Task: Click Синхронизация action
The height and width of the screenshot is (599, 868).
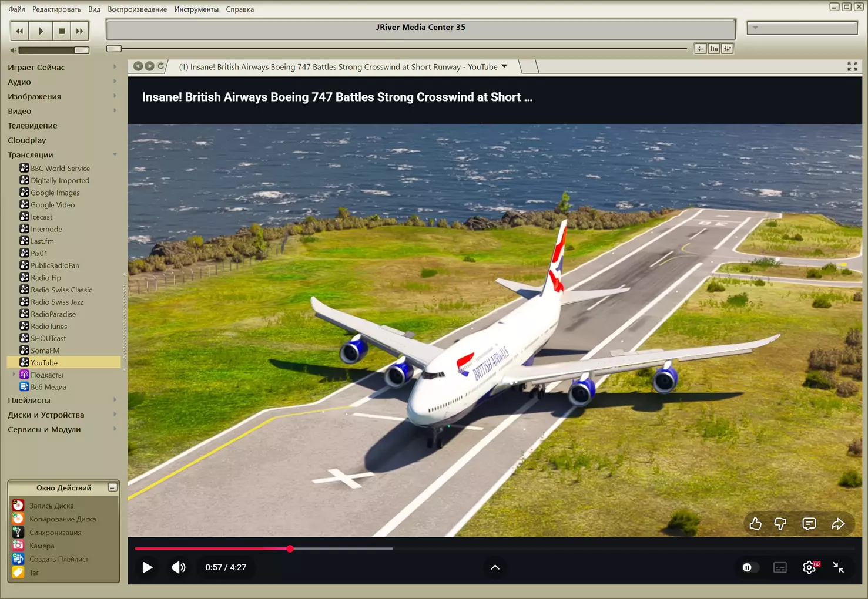Action: (55, 533)
